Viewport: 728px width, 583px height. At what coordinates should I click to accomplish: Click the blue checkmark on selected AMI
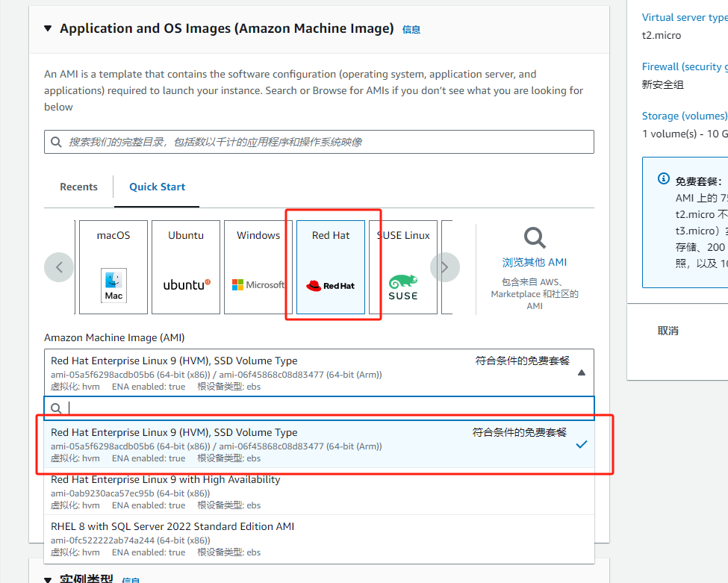tap(582, 445)
